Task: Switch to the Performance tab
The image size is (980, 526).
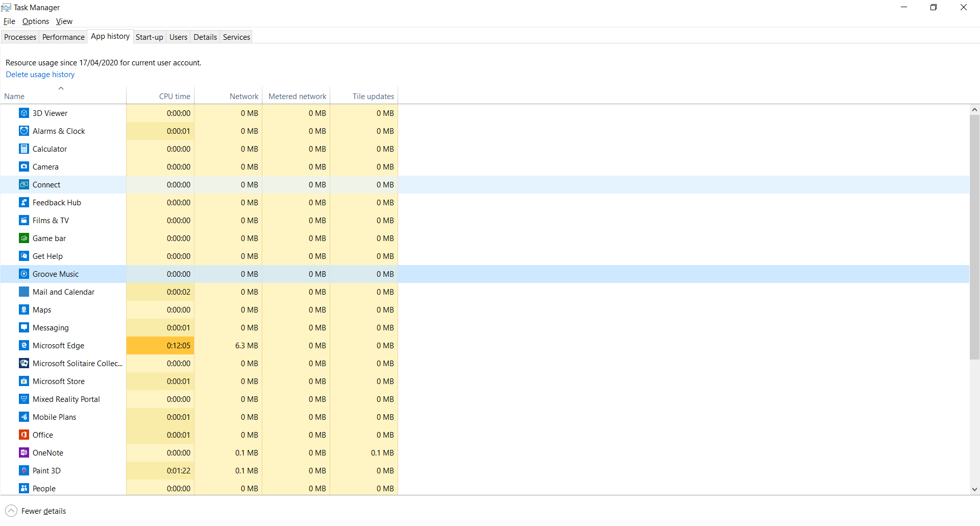Action: tap(63, 37)
